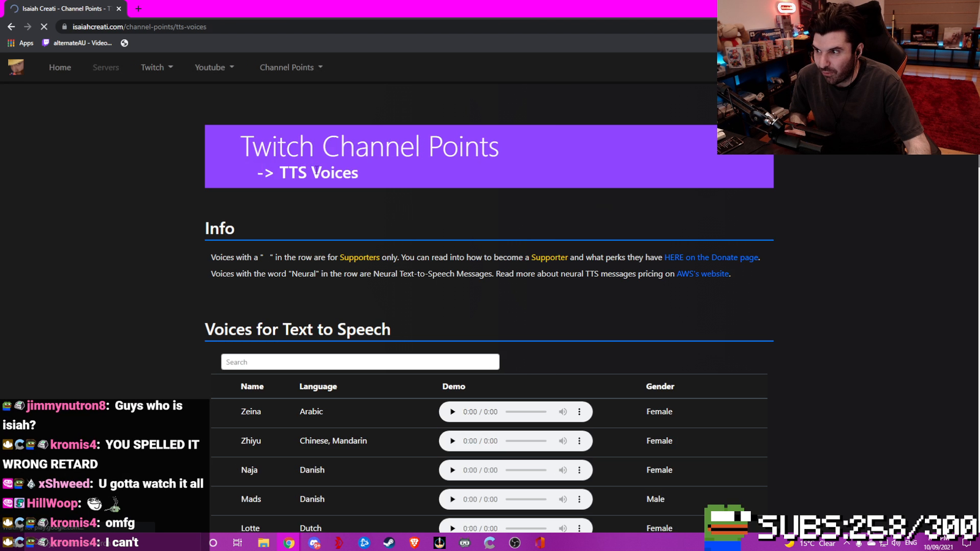Expand the Youtube dropdown menu

pos(214,67)
